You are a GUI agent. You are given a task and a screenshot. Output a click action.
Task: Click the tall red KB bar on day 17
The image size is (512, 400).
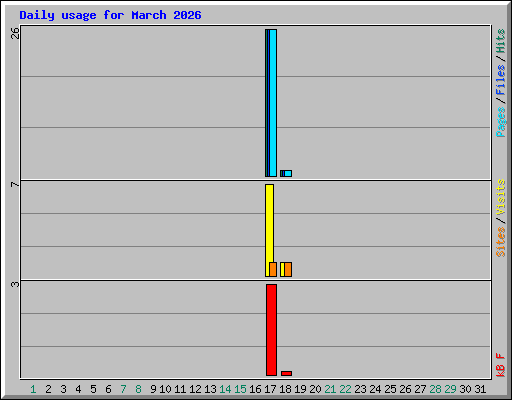click(271, 330)
